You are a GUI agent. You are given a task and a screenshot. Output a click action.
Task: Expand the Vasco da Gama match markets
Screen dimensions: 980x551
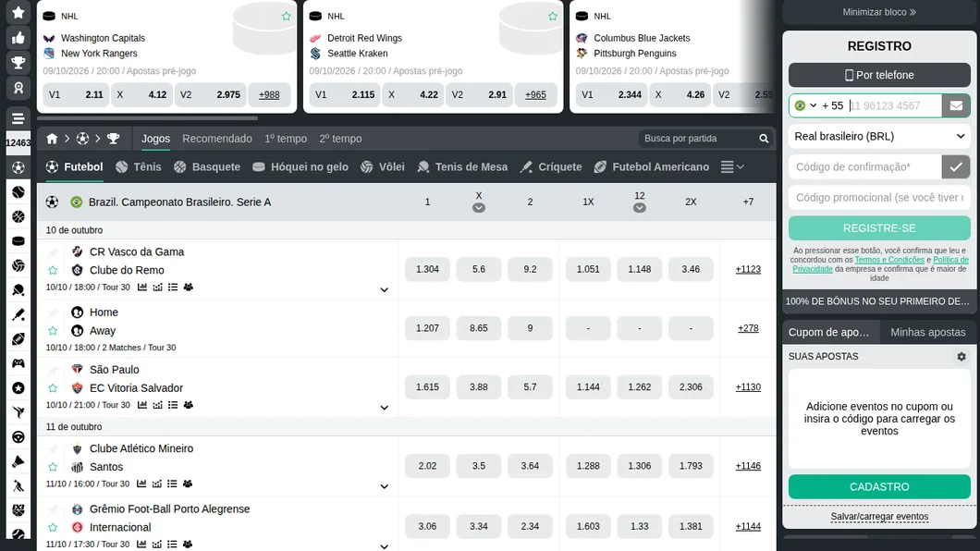coord(385,290)
